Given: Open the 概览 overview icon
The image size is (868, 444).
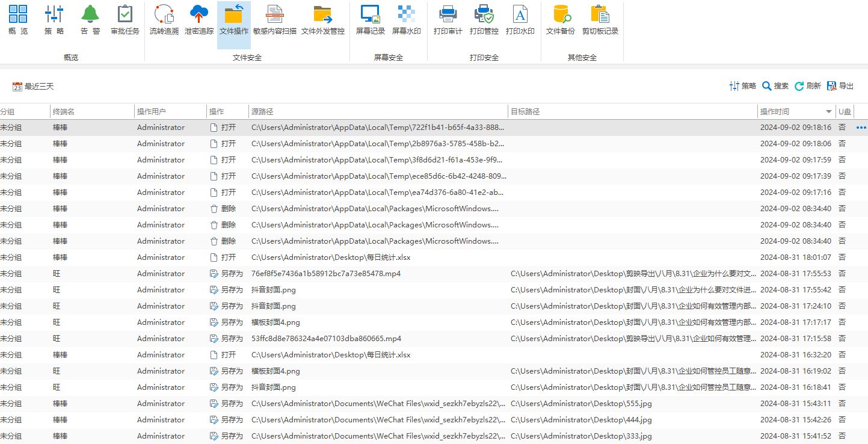Looking at the screenshot, I should point(18,19).
